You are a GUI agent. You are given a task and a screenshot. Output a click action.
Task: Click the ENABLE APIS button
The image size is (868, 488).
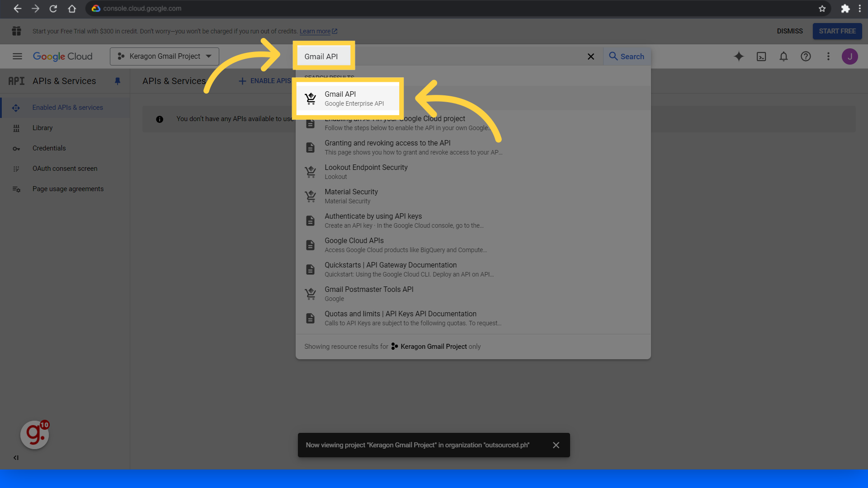pos(265,81)
